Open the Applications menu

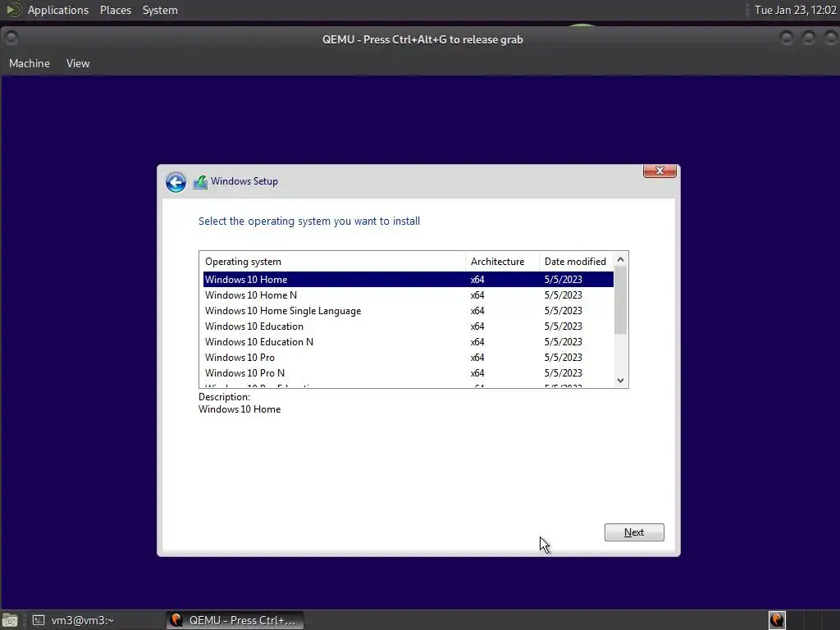[x=58, y=10]
